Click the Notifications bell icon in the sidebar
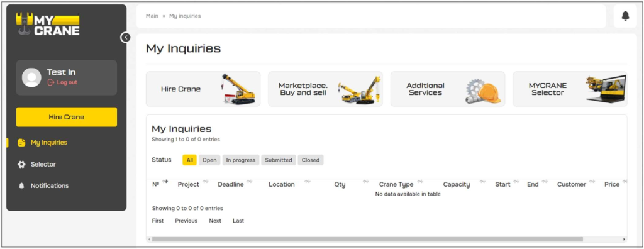The image size is (644, 249). [21, 185]
